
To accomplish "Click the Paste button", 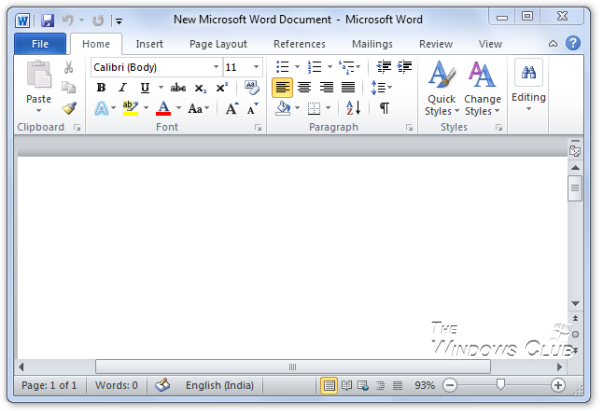I will pos(39,80).
